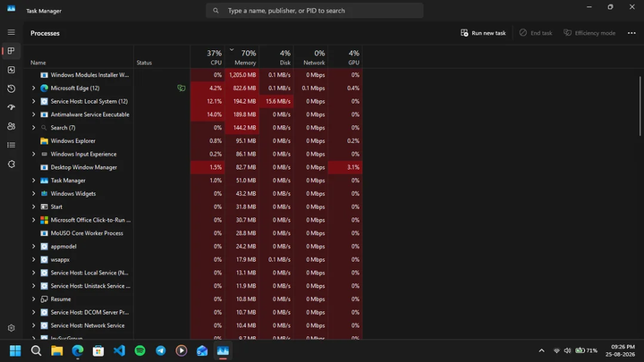Image resolution: width=644 pixels, height=362 pixels.
Task: Open File Explorer from taskbar
Action: tap(56, 350)
